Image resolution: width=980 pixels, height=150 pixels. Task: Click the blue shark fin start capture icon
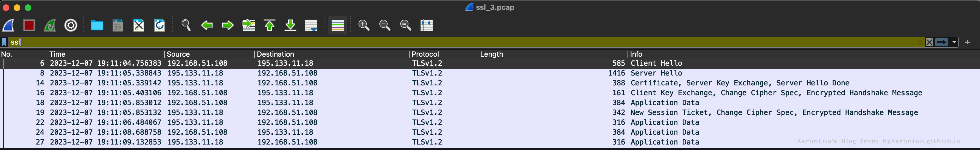pos(8,25)
